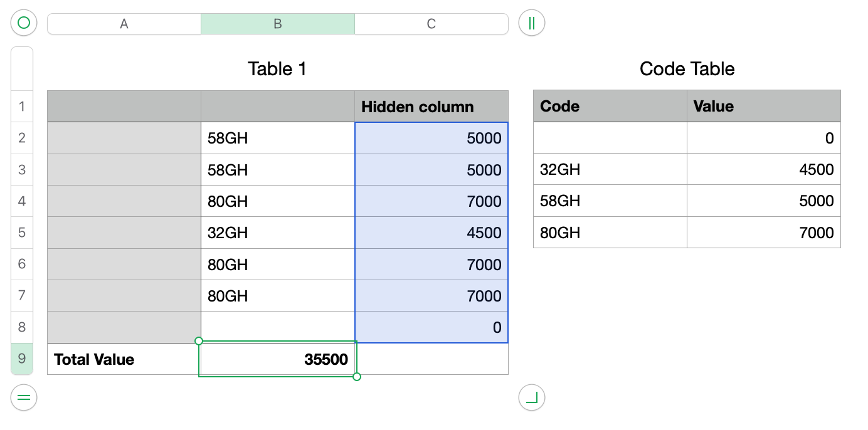
Task: Click the Code Table title
Action: 686,69
